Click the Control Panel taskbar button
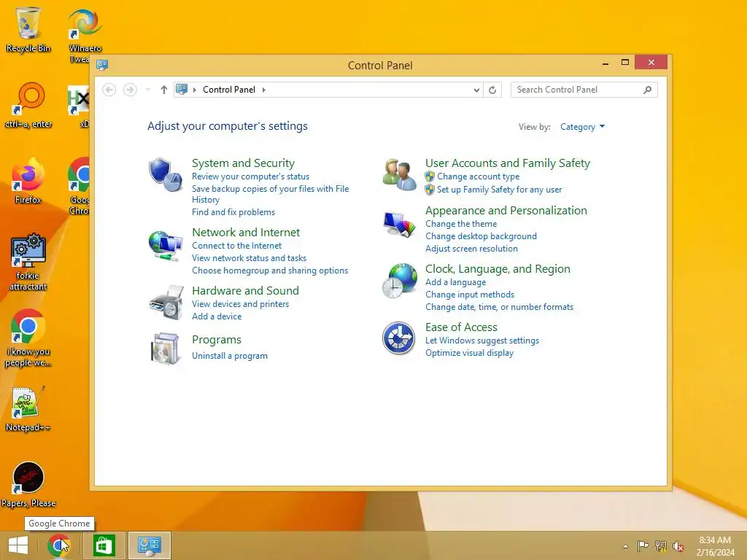Screen dimensions: 747x560 coord(149,545)
